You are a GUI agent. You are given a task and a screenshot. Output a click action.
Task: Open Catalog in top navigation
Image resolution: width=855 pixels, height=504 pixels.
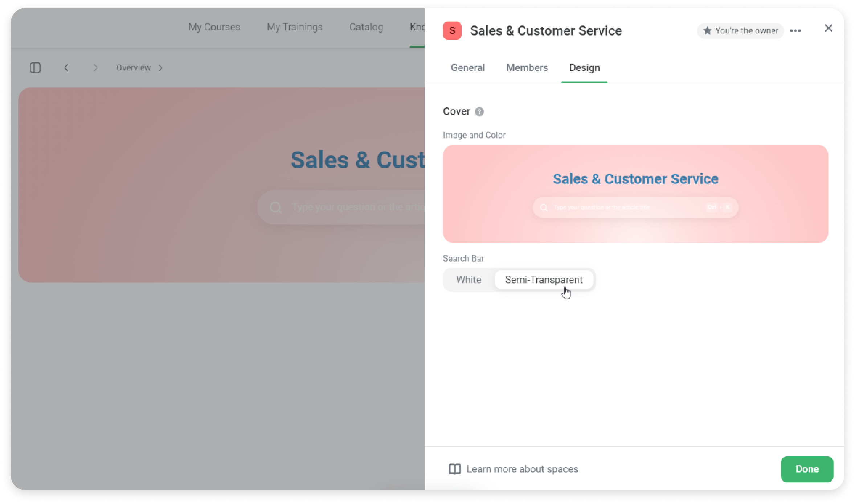(366, 27)
